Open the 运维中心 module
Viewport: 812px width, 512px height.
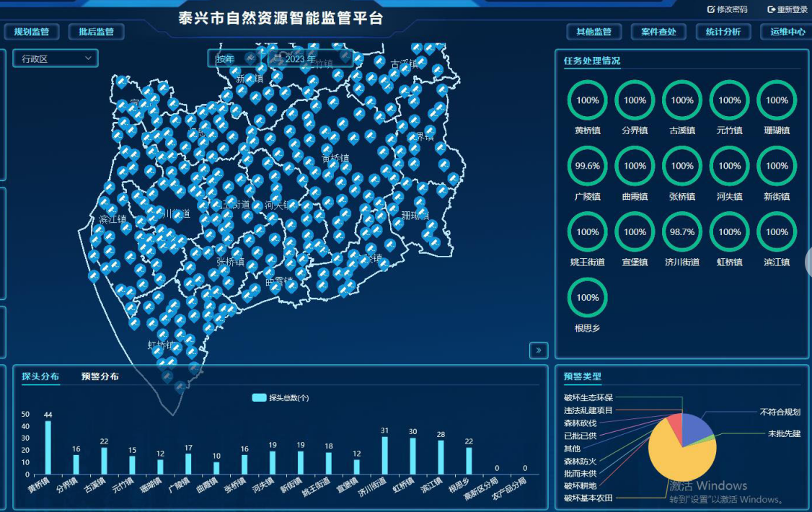(x=787, y=32)
